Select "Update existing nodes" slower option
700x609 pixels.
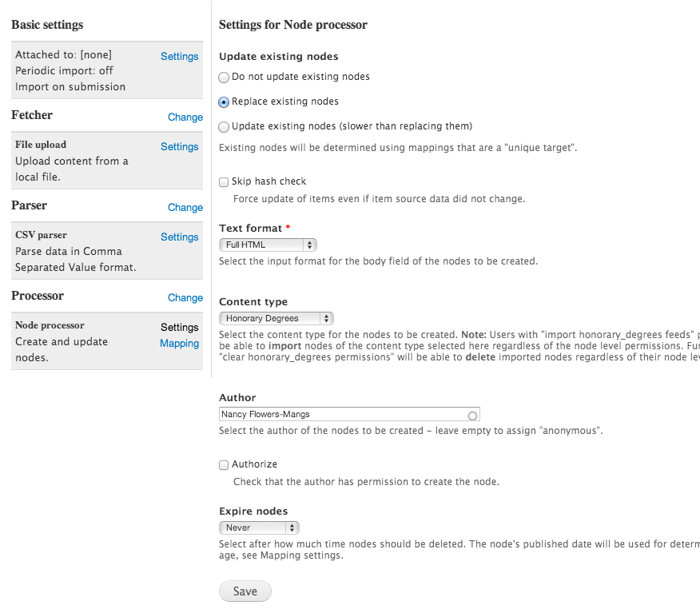point(224,126)
